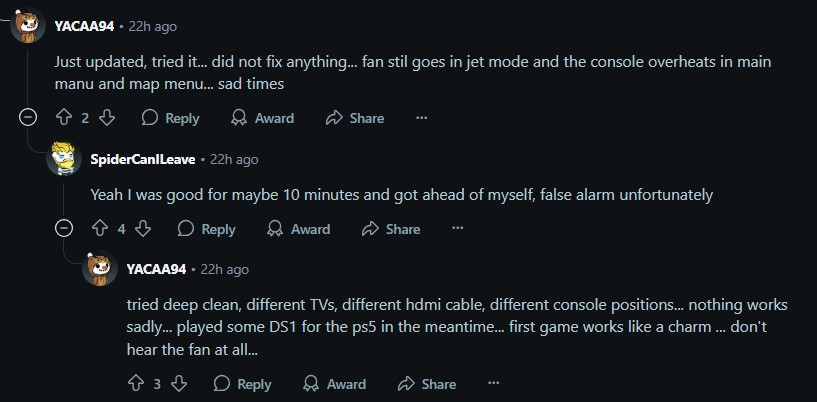Screen dimensions: 817x402
Task: Collapse SpiderCanILeave's reply thread
Action: click(64, 229)
